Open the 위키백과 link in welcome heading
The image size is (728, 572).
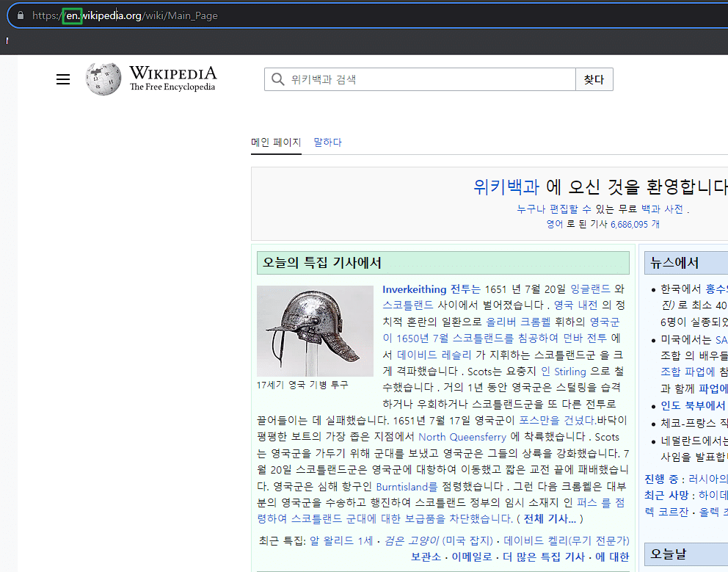506,187
